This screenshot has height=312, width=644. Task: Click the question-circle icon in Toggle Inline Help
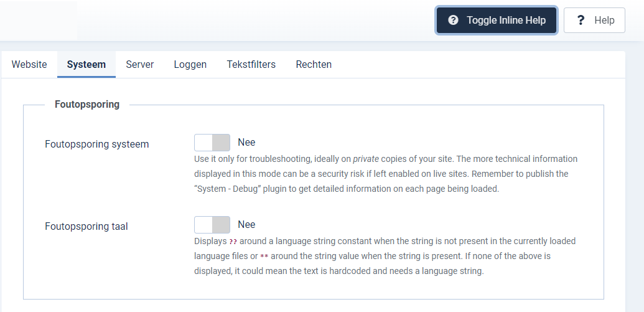coord(454,21)
